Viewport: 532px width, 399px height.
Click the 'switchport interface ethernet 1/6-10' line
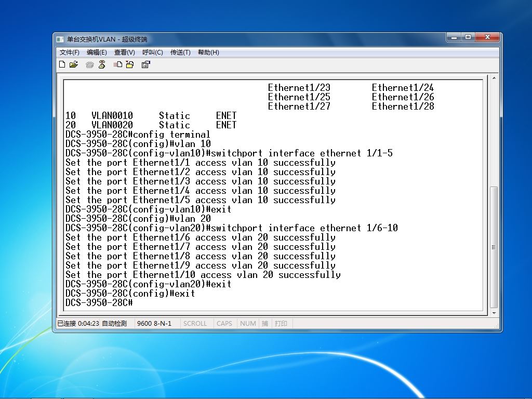[232, 228]
